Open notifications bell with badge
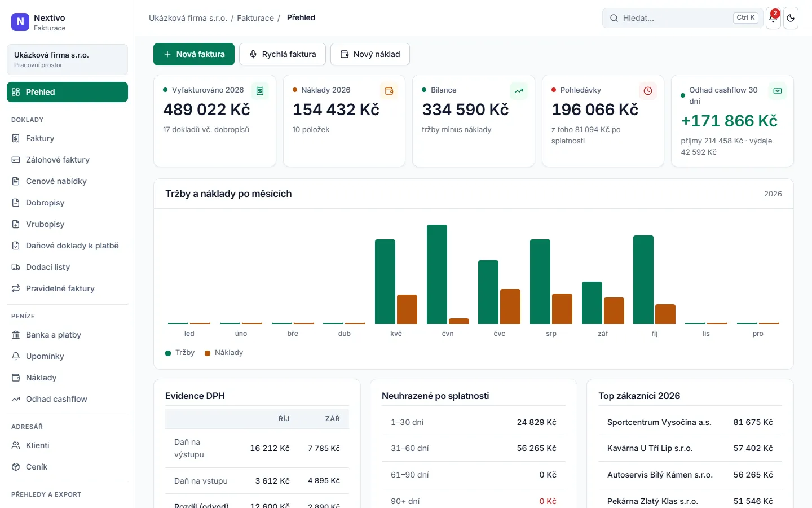This screenshot has width=812, height=508. click(773, 18)
